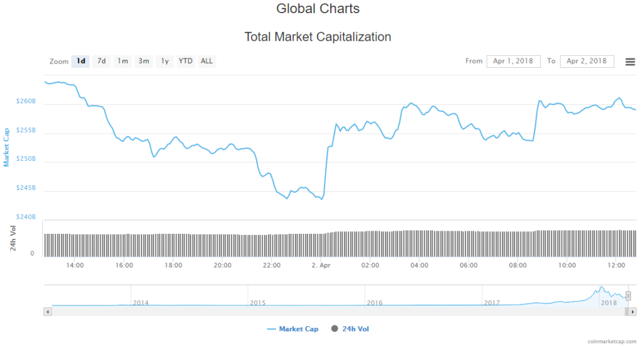Screen dimensions: 644x345
Task: Pick the YTD zoom range
Action: (186, 61)
